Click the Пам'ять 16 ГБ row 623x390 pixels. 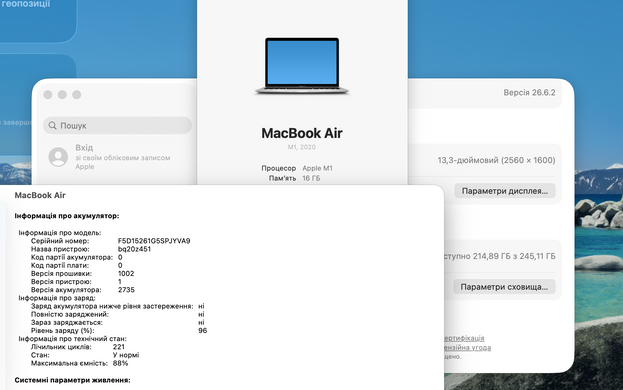tap(294, 178)
